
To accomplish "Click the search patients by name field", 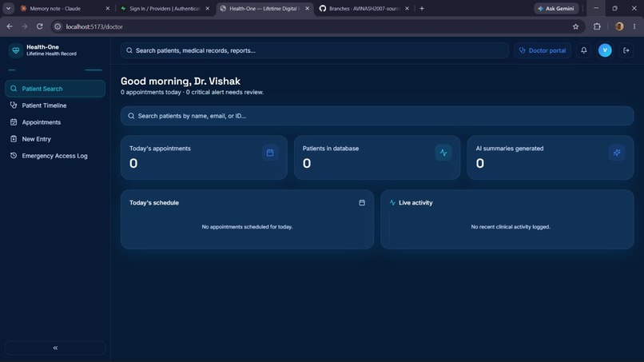I will pos(377,116).
